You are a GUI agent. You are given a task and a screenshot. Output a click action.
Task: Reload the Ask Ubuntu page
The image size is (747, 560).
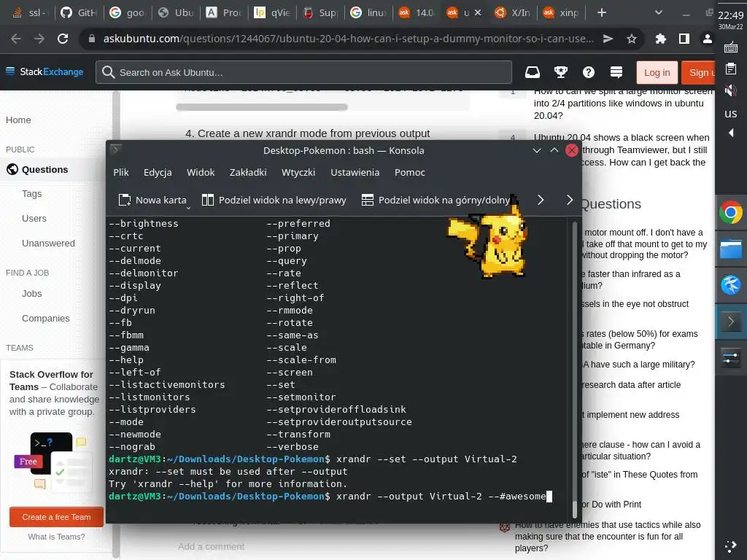pos(63,39)
